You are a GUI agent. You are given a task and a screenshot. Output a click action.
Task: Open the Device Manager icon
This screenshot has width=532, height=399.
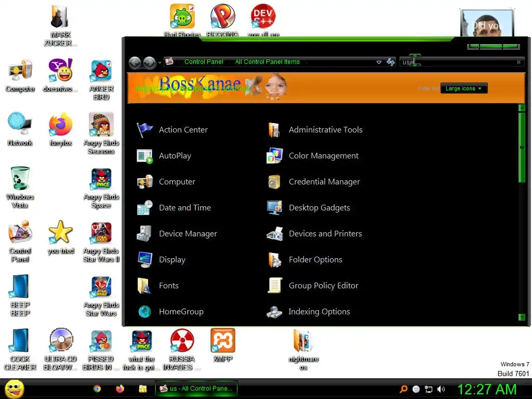point(145,234)
